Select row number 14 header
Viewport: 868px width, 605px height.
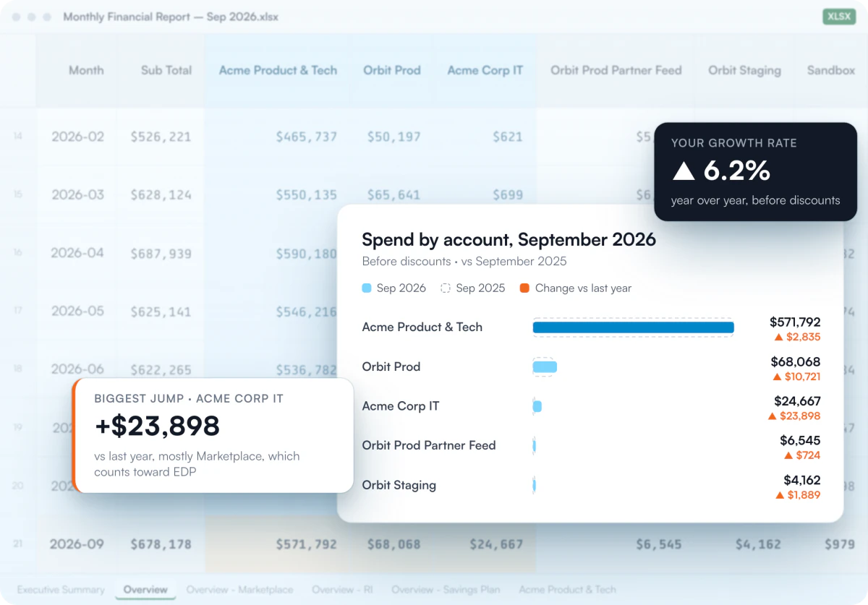tap(18, 136)
